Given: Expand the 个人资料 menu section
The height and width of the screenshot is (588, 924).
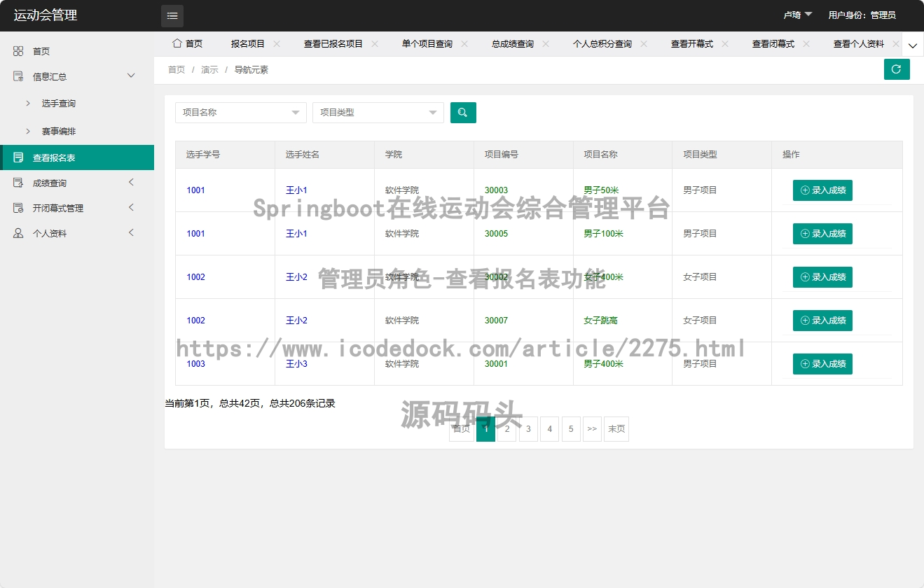Looking at the screenshot, I should click(131, 232).
